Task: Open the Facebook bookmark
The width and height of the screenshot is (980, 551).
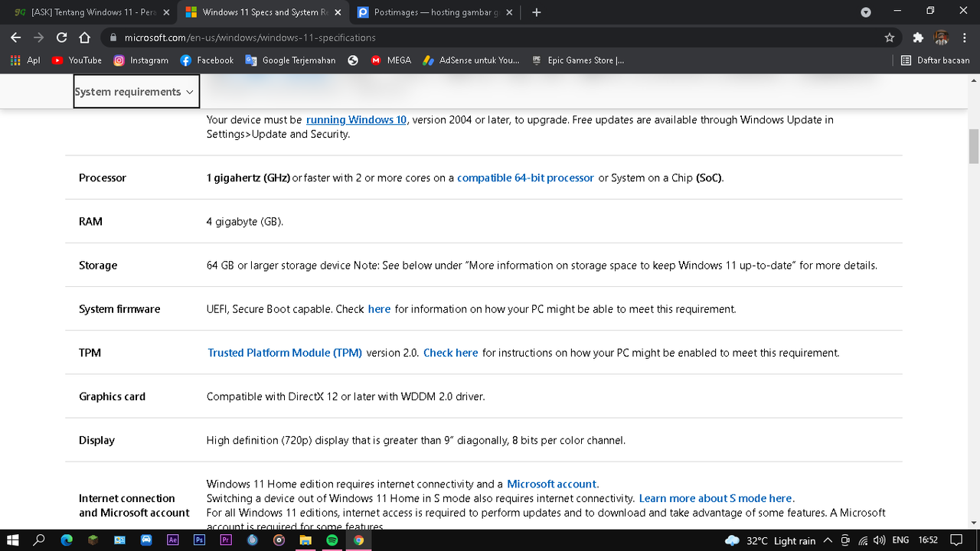Action: (207, 60)
